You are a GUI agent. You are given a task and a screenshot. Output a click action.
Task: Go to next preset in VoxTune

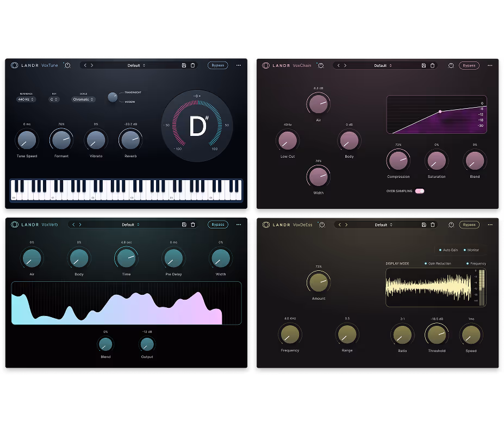pyautogui.click(x=92, y=65)
